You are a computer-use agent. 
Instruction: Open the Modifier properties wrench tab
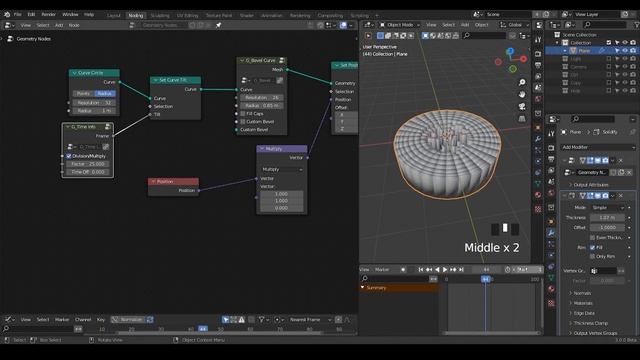(551, 233)
